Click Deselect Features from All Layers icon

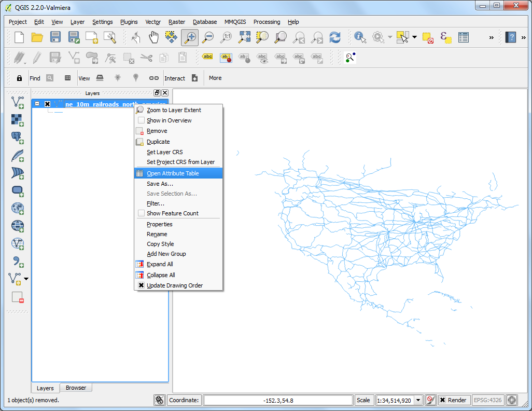427,37
